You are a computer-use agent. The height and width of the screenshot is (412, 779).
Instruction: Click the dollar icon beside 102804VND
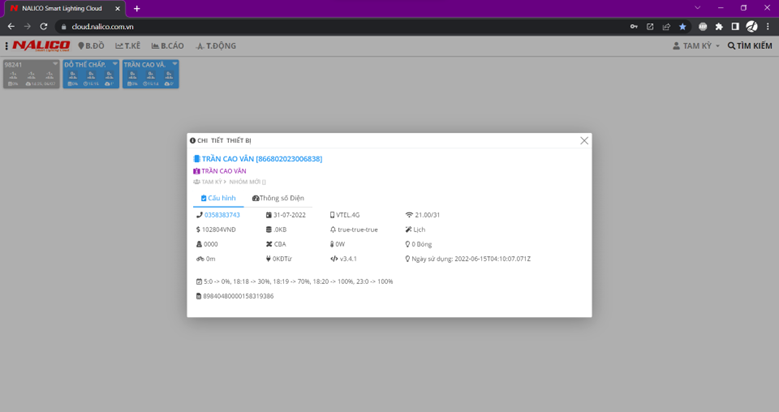[198, 230]
